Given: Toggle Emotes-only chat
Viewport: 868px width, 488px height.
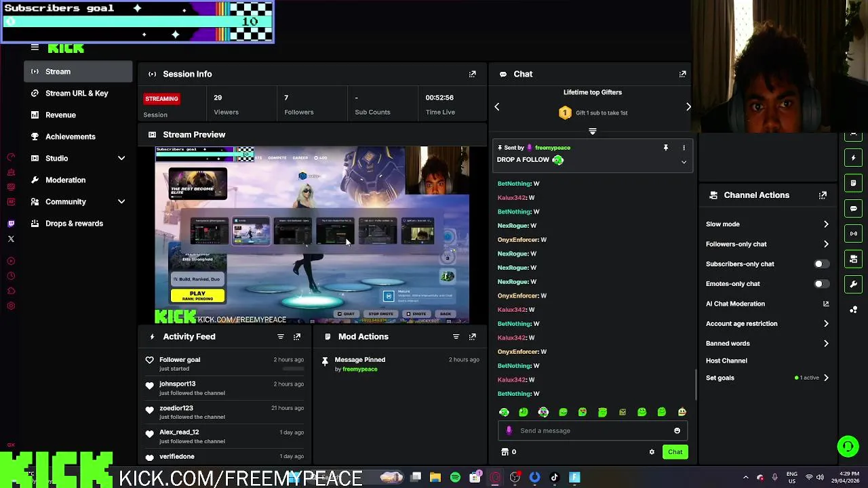Looking at the screenshot, I should (821, 284).
